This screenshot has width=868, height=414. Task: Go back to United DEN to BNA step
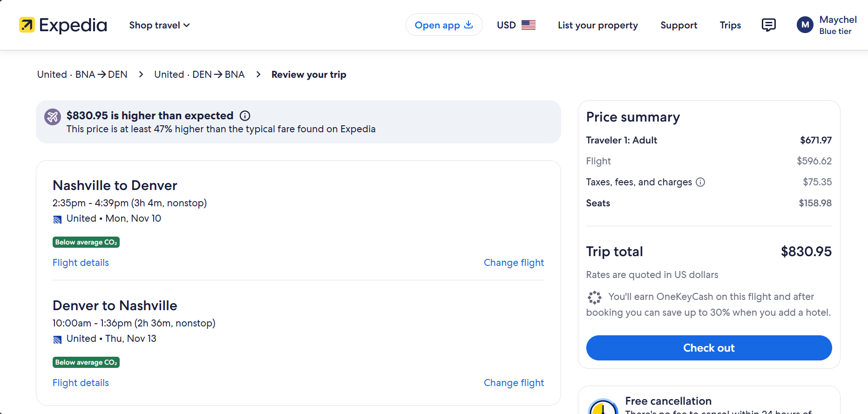point(199,75)
